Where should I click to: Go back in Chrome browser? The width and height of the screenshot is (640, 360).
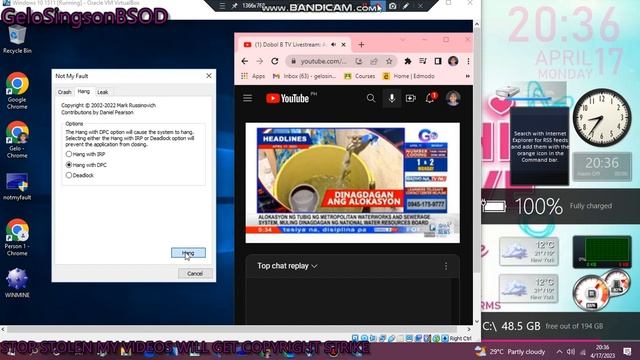pos(244,61)
